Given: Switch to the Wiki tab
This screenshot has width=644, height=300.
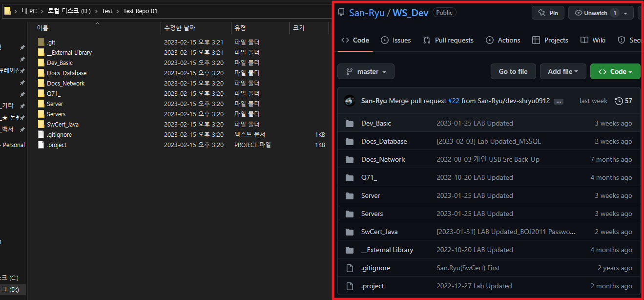Looking at the screenshot, I should pyautogui.click(x=593, y=40).
